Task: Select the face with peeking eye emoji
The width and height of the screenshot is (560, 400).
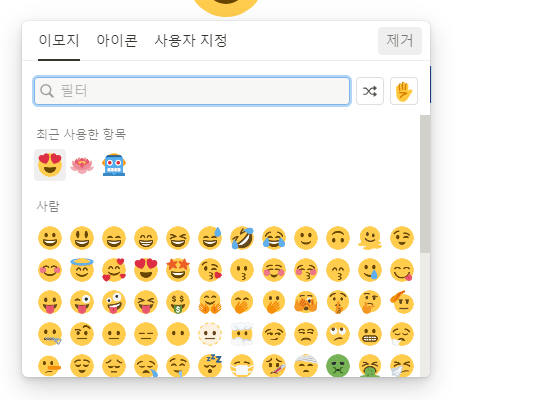Action: (306, 302)
